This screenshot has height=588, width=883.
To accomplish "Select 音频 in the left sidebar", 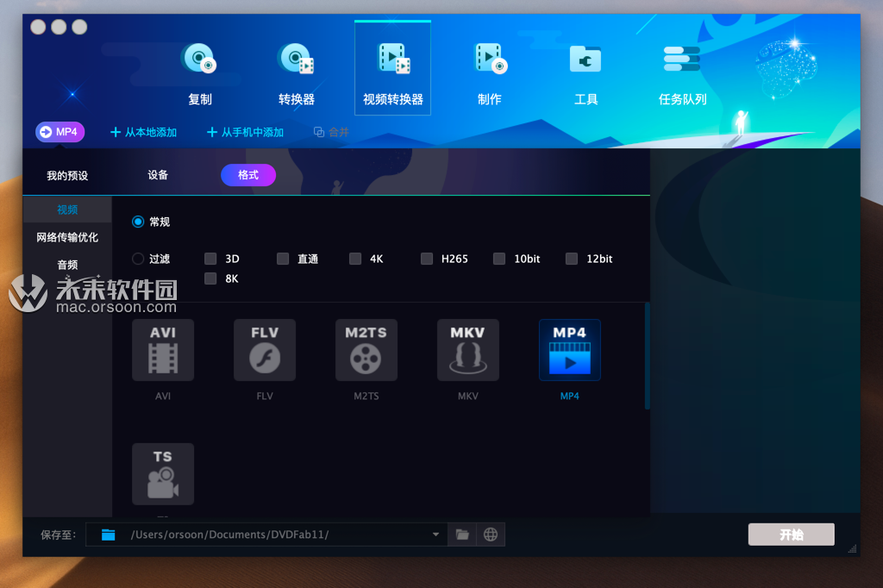I will pyautogui.click(x=67, y=265).
